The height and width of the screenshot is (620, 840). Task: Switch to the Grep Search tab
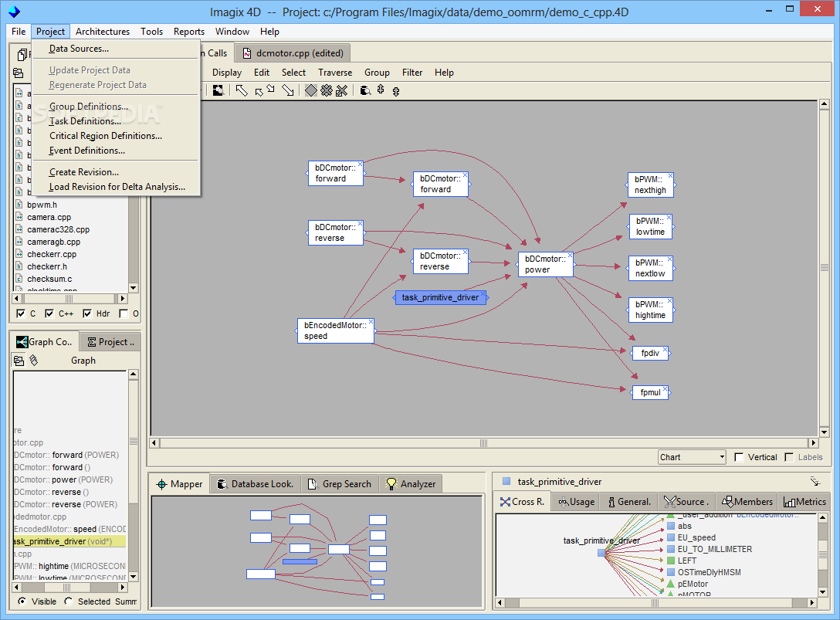tap(340, 484)
